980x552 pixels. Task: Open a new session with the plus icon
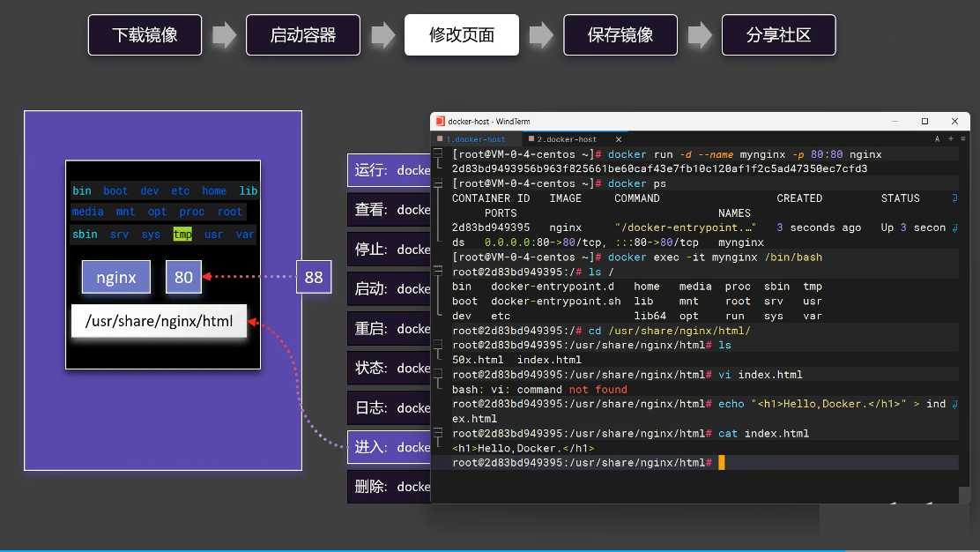[x=951, y=139]
